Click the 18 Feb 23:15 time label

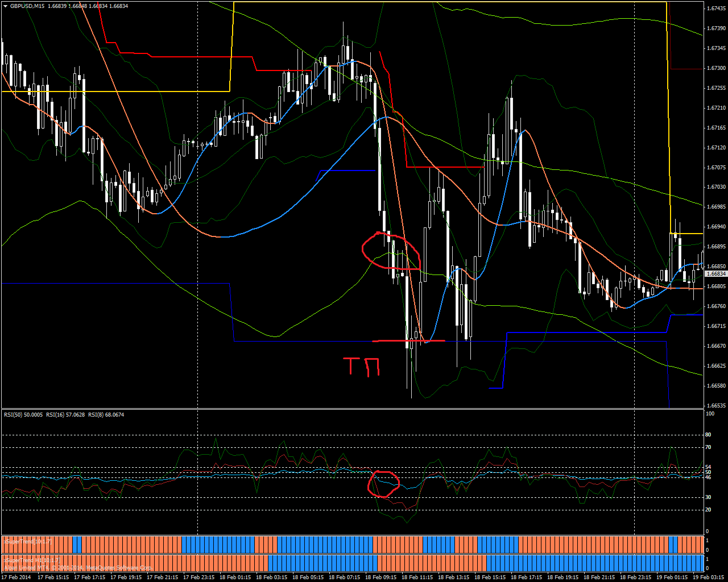click(635, 577)
